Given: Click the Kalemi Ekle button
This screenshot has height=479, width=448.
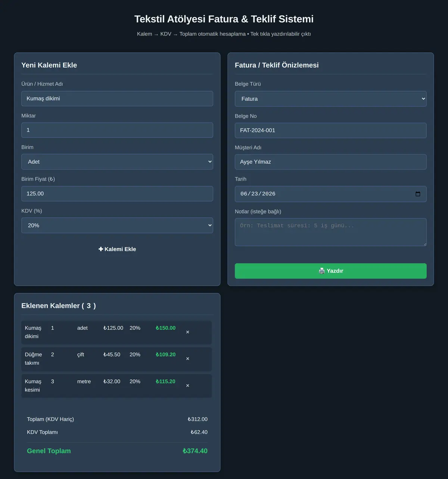Looking at the screenshot, I should pos(117,249).
